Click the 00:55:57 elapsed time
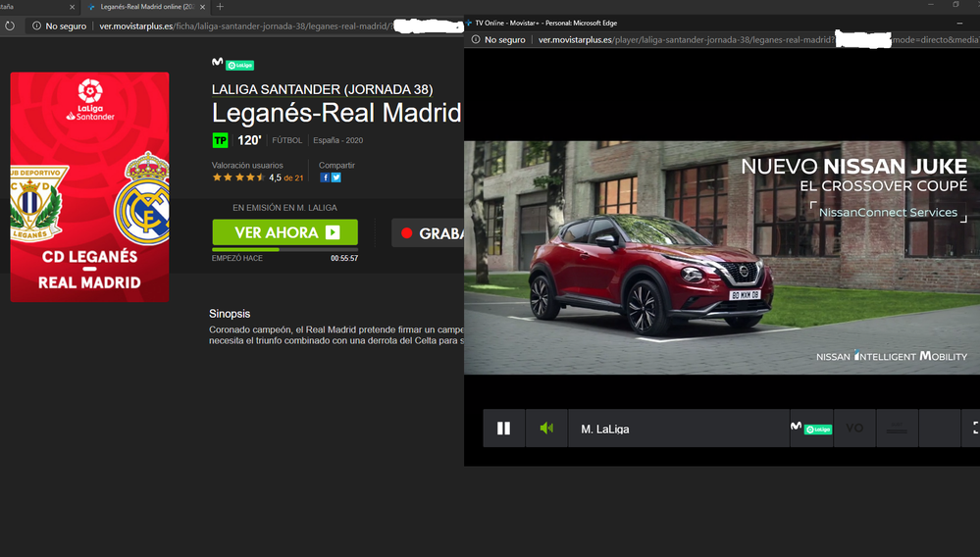Image resolution: width=980 pixels, height=557 pixels. (x=344, y=258)
